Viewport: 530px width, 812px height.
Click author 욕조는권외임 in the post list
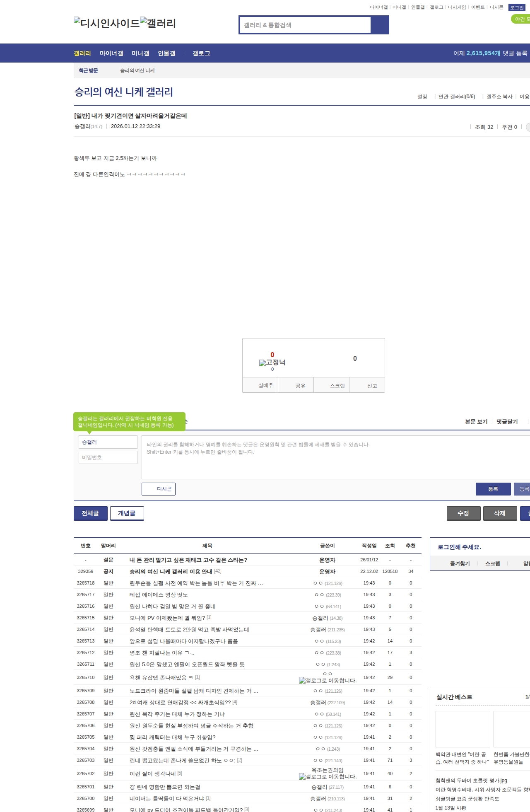[328, 770]
